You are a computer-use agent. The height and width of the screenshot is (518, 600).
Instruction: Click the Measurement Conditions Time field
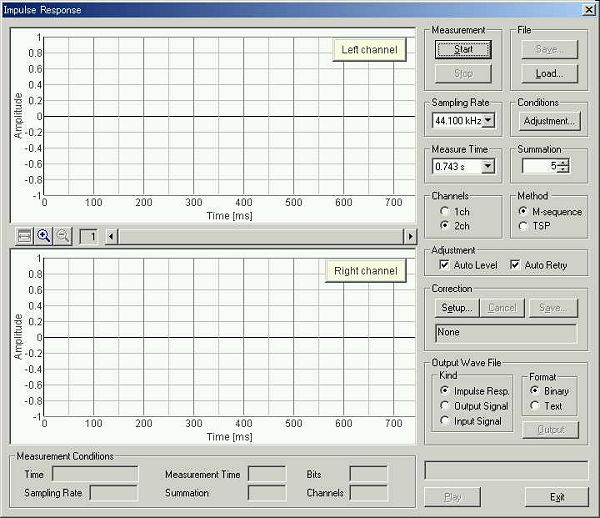(95, 474)
